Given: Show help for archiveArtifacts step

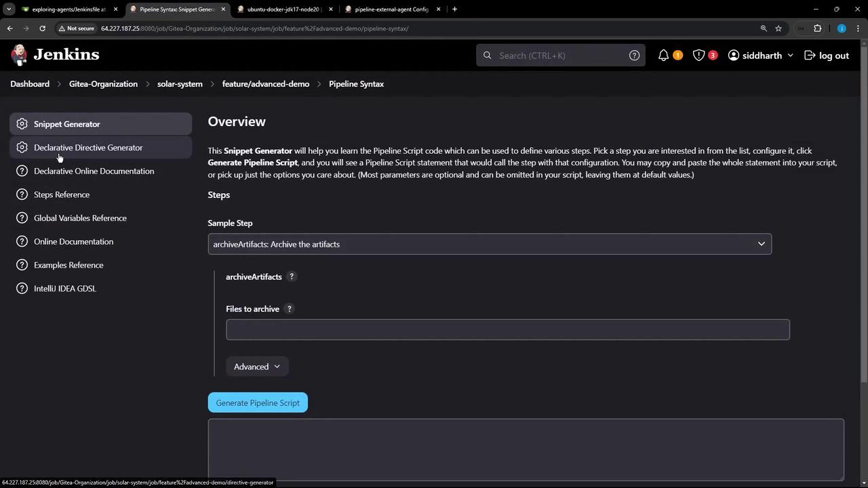Looking at the screenshot, I should tap(292, 277).
